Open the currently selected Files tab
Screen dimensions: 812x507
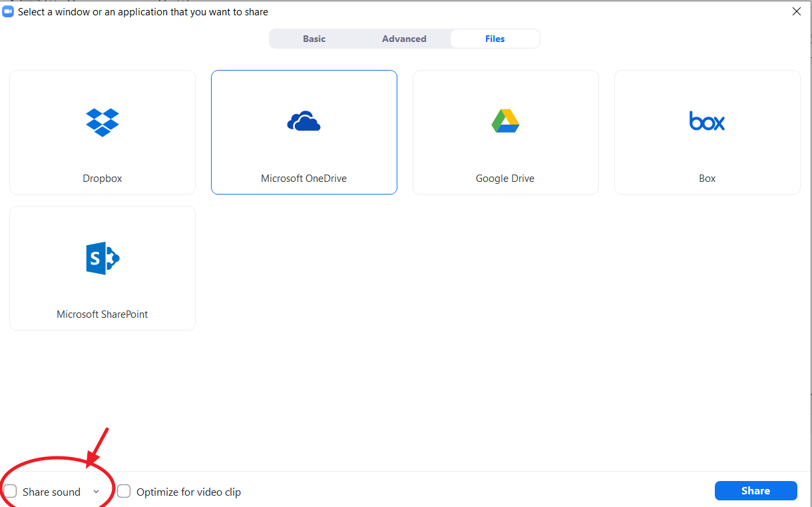[x=495, y=39]
